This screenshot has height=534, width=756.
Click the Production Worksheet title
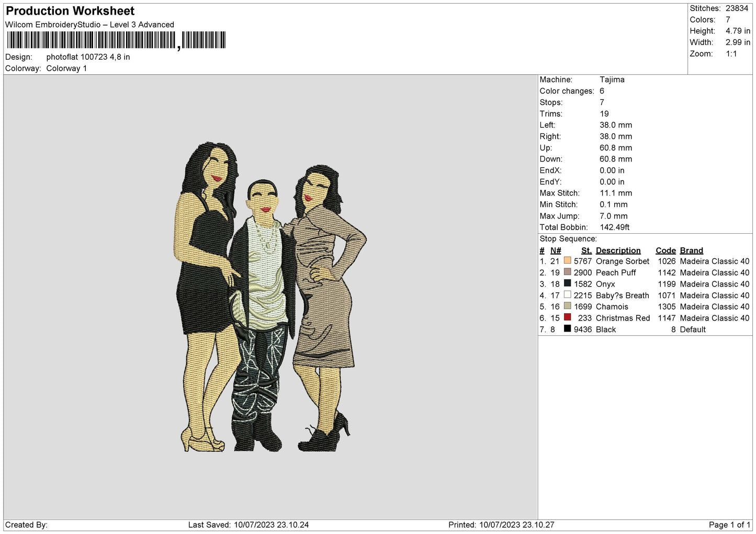[70, 11]
